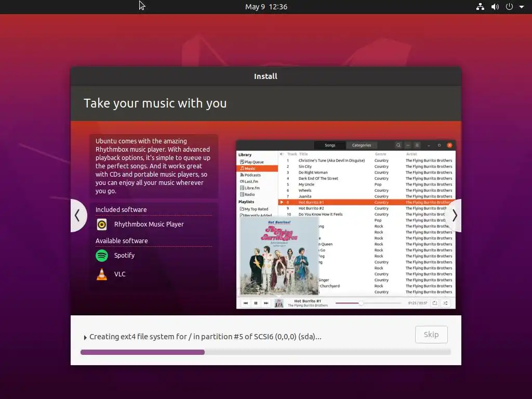The height and width of the screenshot is (399, 532).
Task: Click the Spotify icon
Action: coord(102,256)
